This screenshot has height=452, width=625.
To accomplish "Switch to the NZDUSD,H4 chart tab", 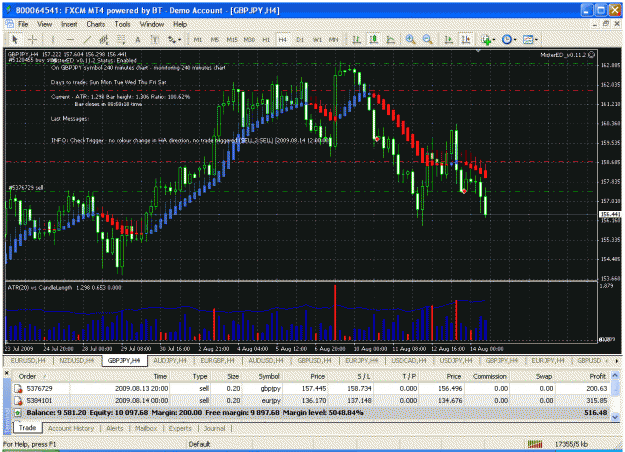I will coord(77,361).
